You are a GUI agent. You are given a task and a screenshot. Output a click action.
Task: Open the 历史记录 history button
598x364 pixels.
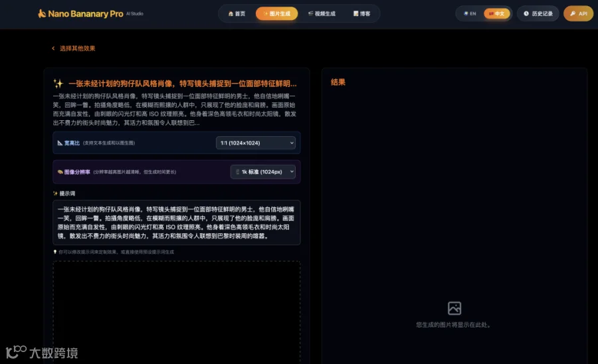[538, 13]
